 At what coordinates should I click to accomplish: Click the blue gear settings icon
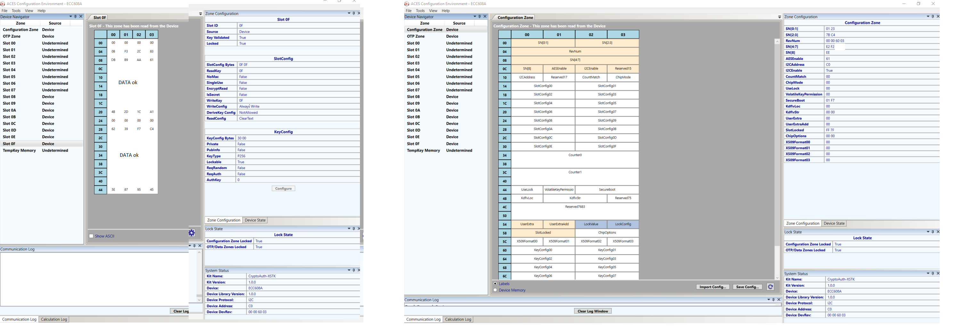point(192,233)
